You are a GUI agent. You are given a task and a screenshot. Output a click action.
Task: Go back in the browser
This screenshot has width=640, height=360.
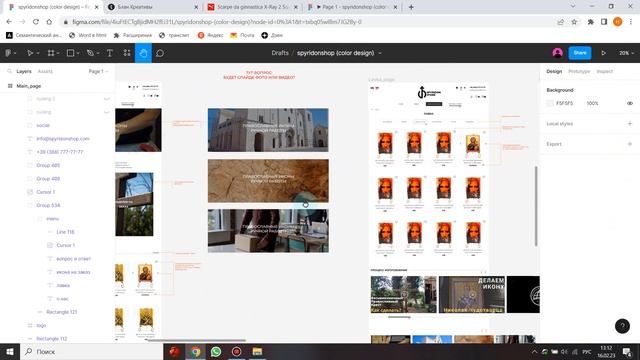pos(9,22)
